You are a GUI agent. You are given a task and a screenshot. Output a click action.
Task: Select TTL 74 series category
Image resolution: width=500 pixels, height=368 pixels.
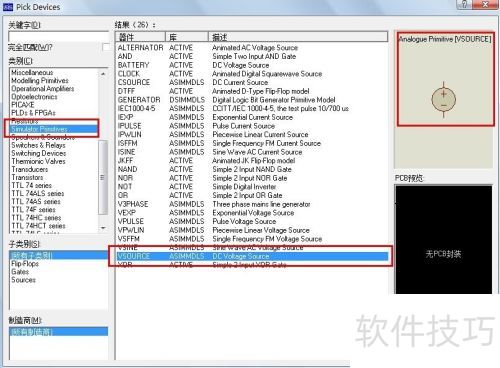pyautogui.click(x=32, y=185)
